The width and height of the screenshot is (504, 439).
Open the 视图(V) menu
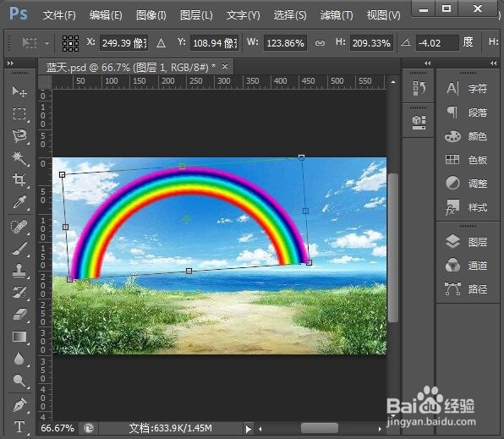coord(383,14)
